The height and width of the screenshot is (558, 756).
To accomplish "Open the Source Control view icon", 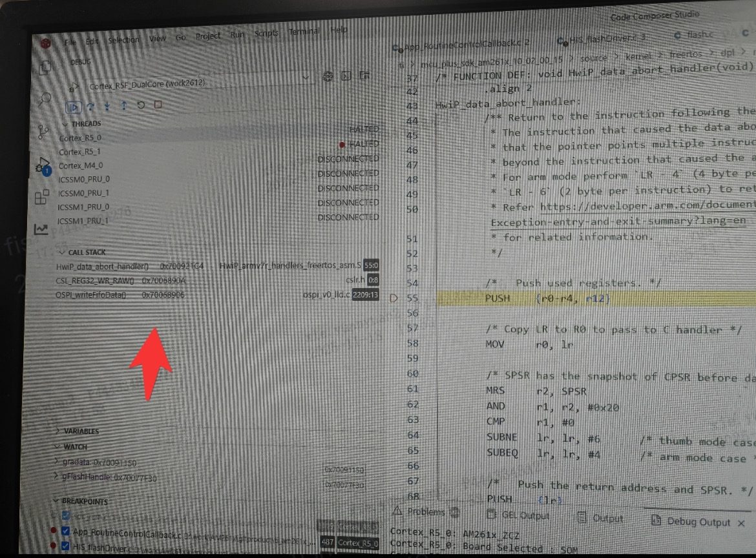I will [43, 132].
